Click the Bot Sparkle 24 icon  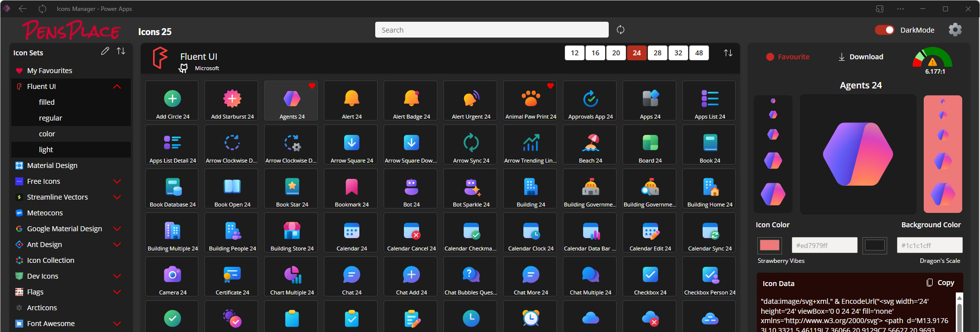click(471, 188)
